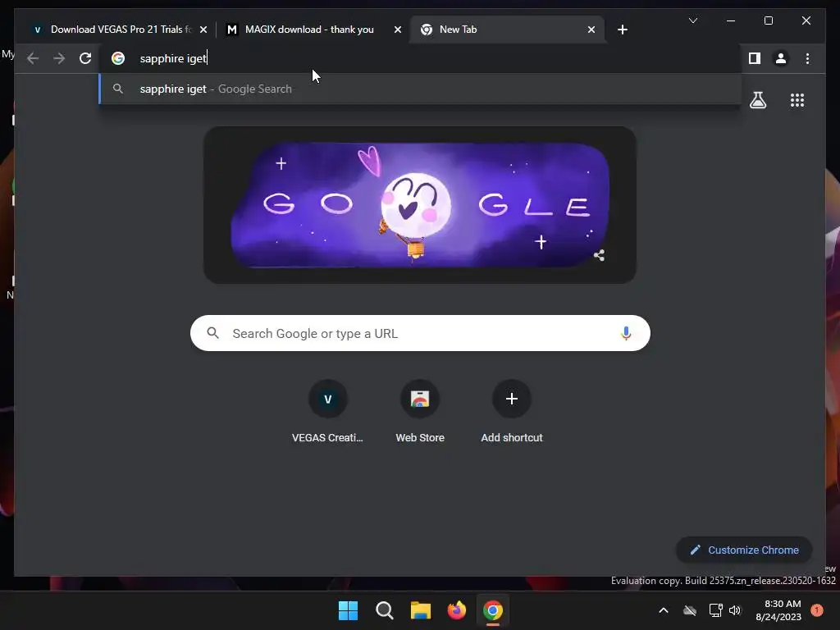Open the Google apps grid
The image size is (840, 630).
point(797,100)
